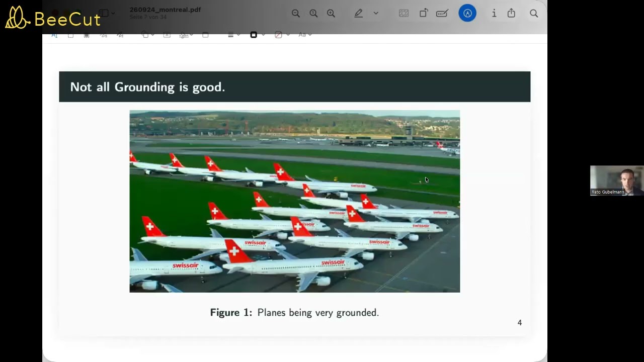Click the zoom in magnifier icon

(331, 14)
